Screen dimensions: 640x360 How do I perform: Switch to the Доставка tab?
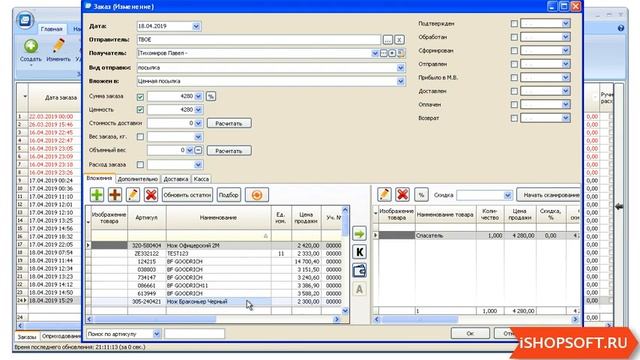176,179
